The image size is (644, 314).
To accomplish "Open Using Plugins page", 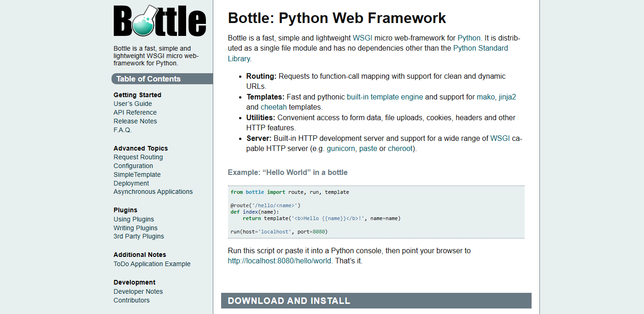I will tap(134, 219).
